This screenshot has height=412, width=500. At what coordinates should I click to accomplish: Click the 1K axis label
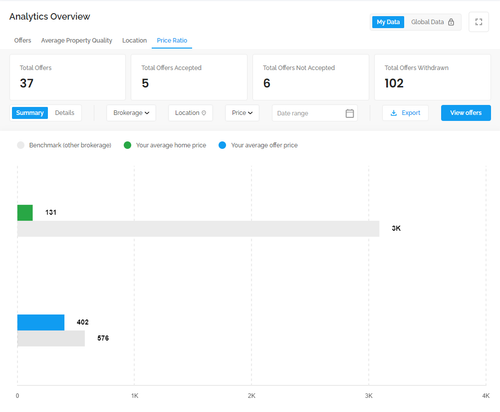pyautogui.click(x=134, y=396)
